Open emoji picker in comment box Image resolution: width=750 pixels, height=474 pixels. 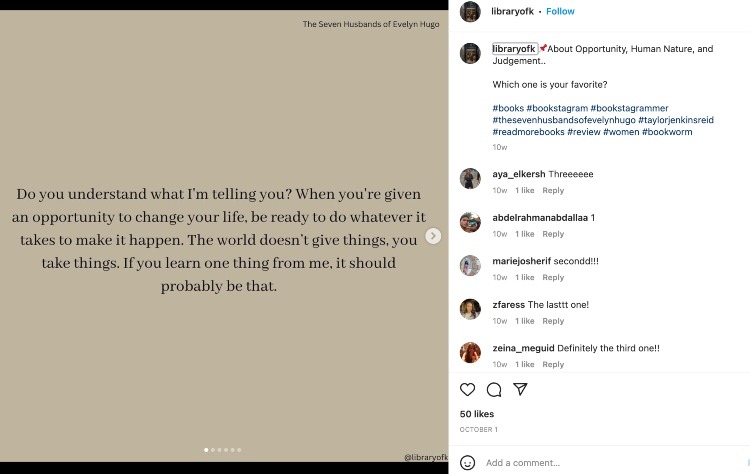467,463
